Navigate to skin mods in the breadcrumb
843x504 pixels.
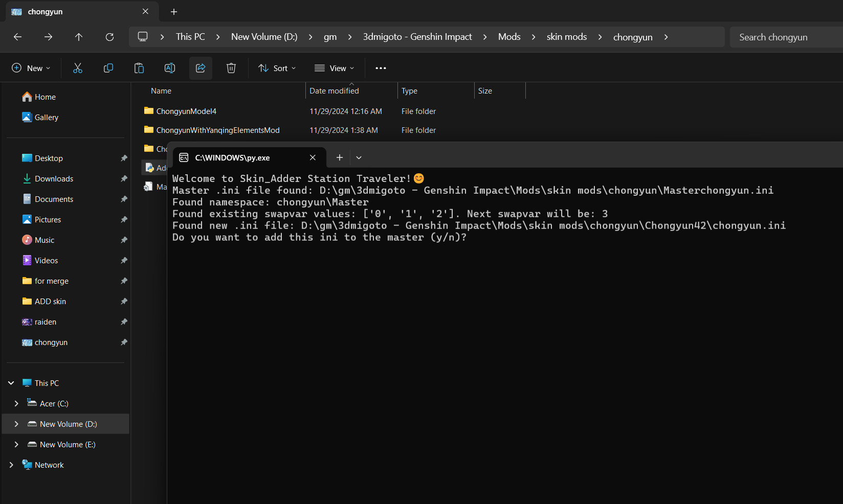[566, 37]
